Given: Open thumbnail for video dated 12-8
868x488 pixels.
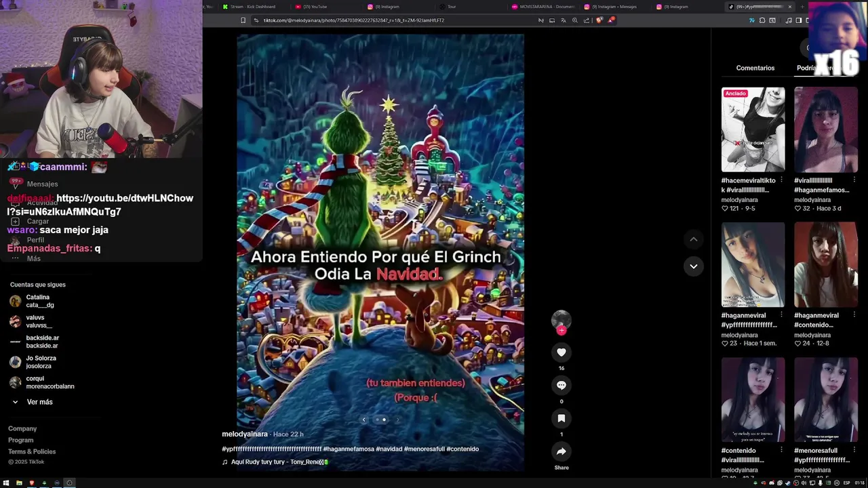Looking at the screenshot, I should point(825,264).
